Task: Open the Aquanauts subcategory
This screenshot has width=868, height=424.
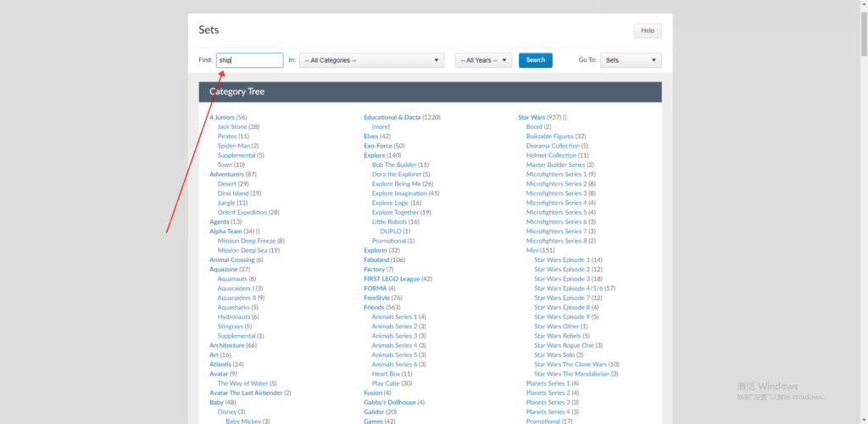Action: [x=232, y=279]
